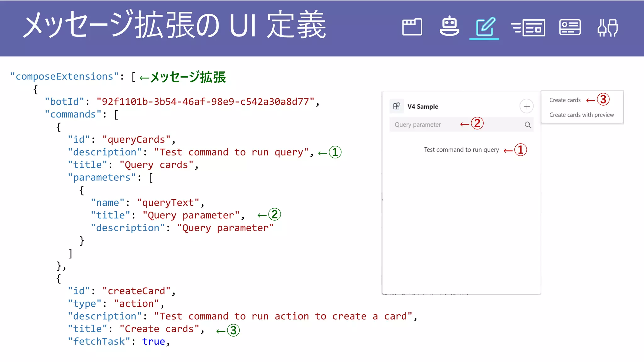Click the V4 Sample app icon

(x=397, y=106)
